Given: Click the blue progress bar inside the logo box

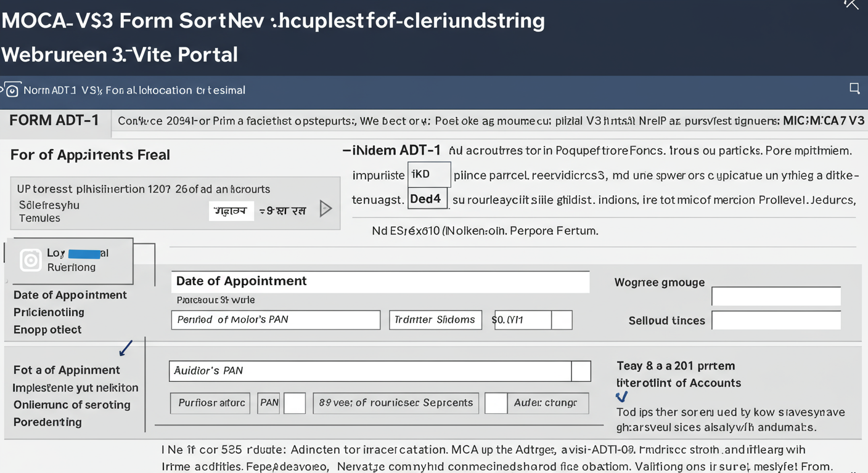Looking at the screenshot, I should pyautogui.click(x=86, y=253).
